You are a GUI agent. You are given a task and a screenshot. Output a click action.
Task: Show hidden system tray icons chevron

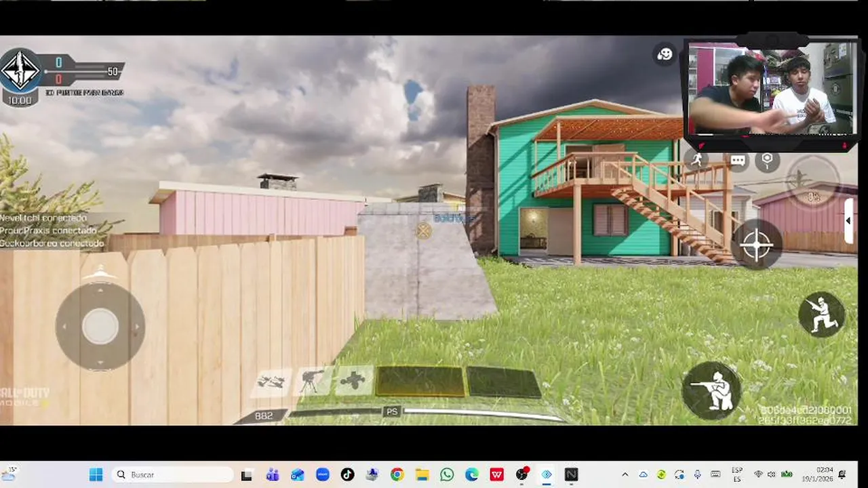[x=625, y=474]
